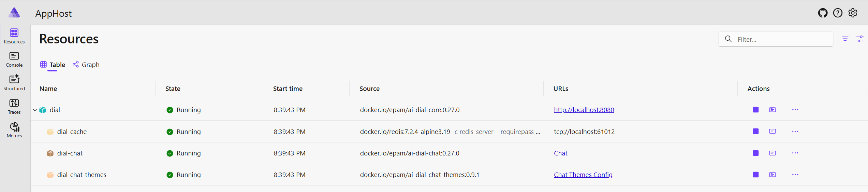View console logs for dial-cache
868x192 pixels.
click(x=773, y=131)
